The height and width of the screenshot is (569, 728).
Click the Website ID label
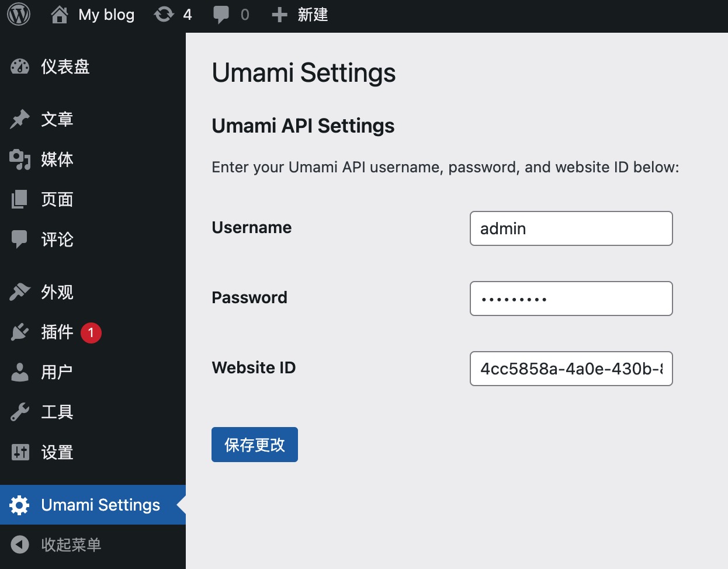point(254,367)
